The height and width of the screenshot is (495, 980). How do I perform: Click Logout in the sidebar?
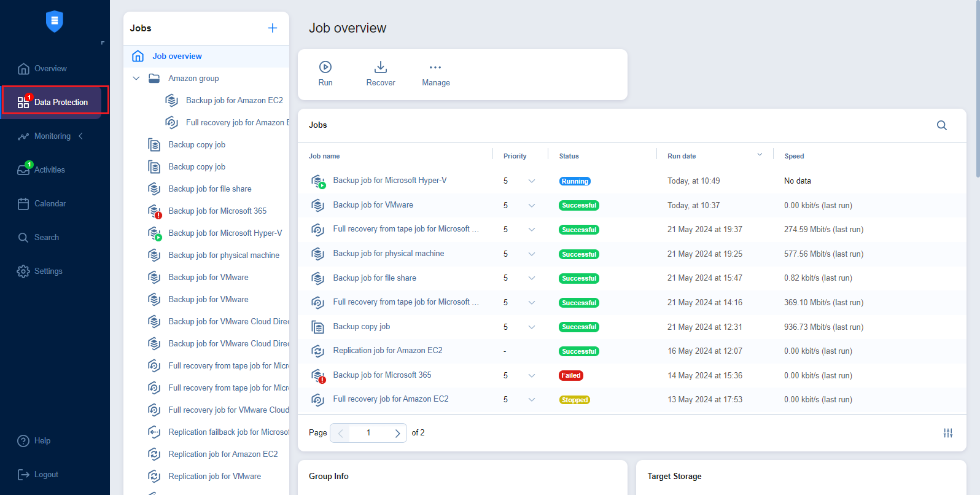coord(46,475)
